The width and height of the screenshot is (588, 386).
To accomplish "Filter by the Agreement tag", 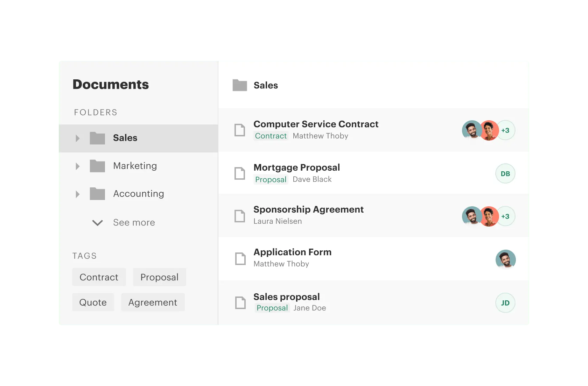I will point(153,302).
